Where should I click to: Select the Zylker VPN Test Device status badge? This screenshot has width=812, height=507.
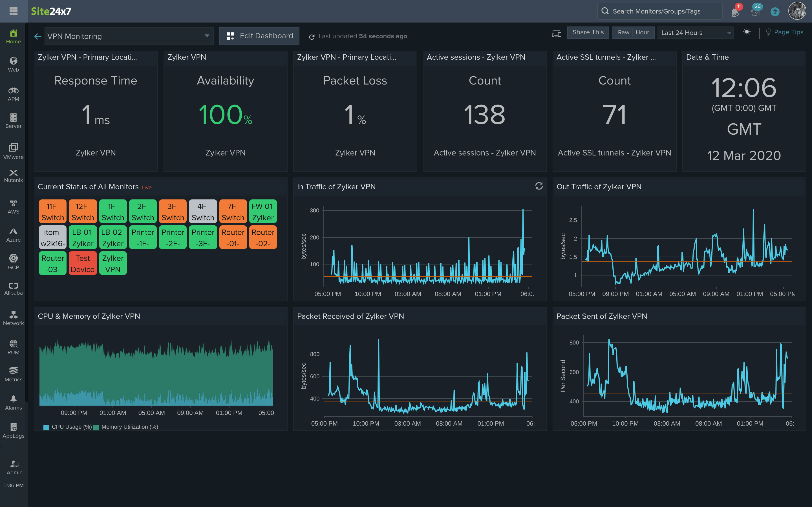click(82, 263)
